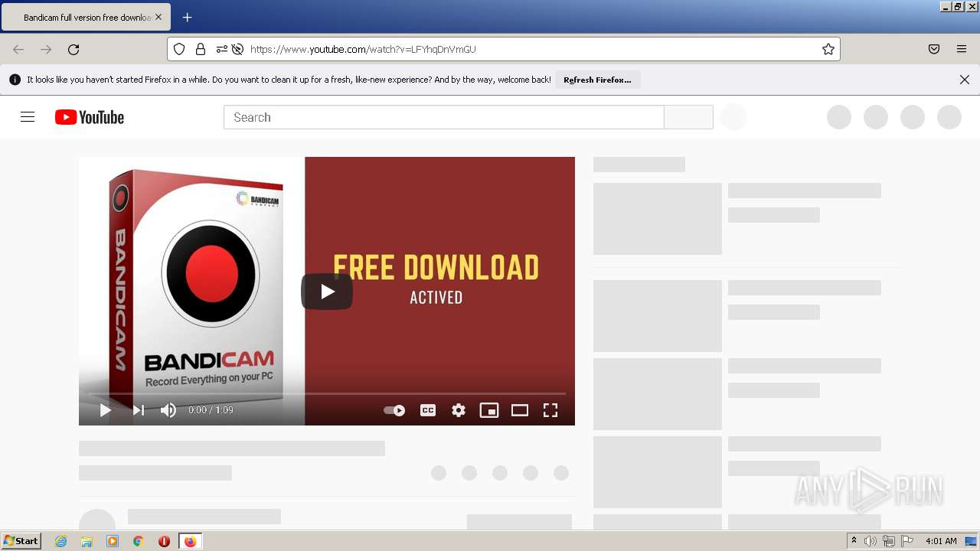View the site's padlock security info
This screenshot has height=551, width=980.
201,49
